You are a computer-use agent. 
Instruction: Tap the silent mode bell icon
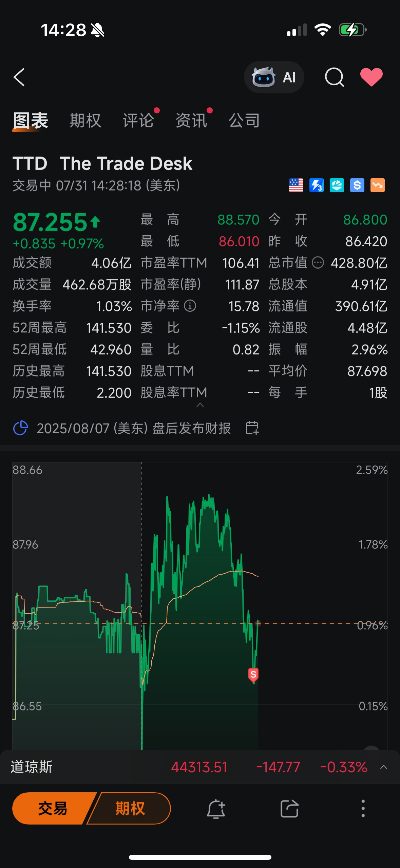[97, 30]
